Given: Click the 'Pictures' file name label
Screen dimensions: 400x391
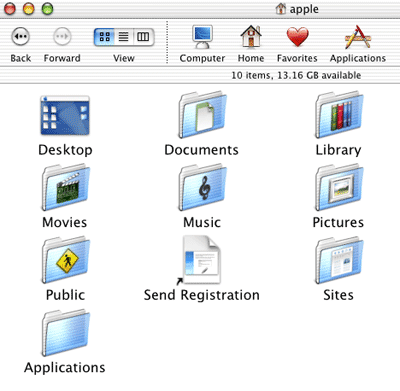Looking at the screenshot, I should (338, 222).
